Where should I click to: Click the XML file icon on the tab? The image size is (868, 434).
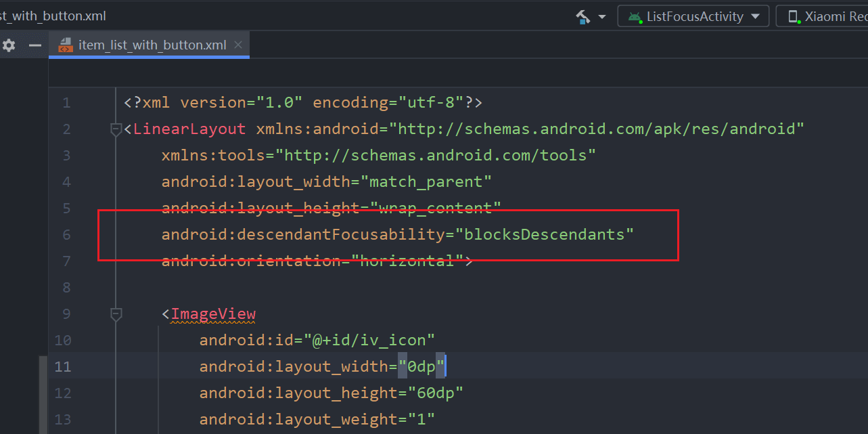[66, 45]
